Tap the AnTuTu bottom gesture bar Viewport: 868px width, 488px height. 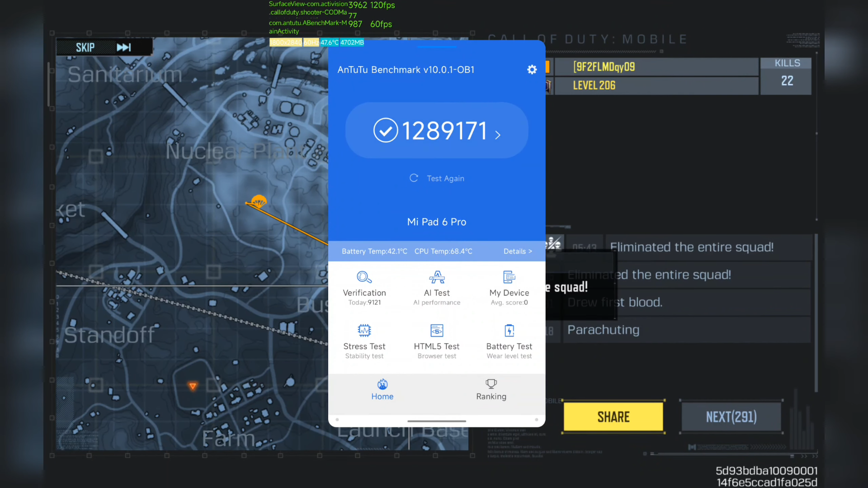pyautogui.click(x=436, y=421)
